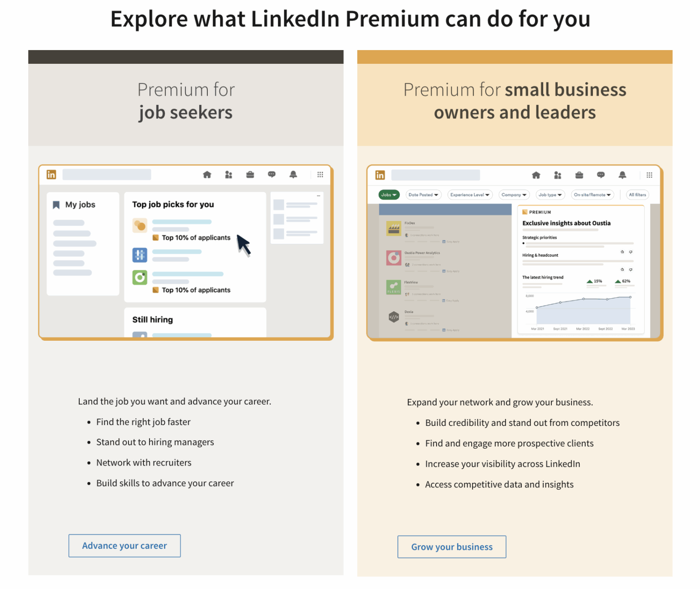Select the Home icon in the navigation bar

[x=207, y=174]
